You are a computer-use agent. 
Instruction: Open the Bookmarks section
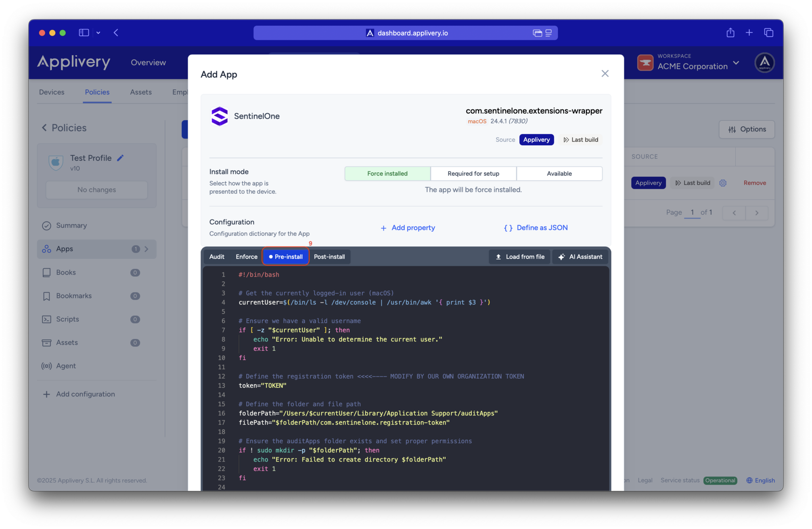[x=73, y=296]
